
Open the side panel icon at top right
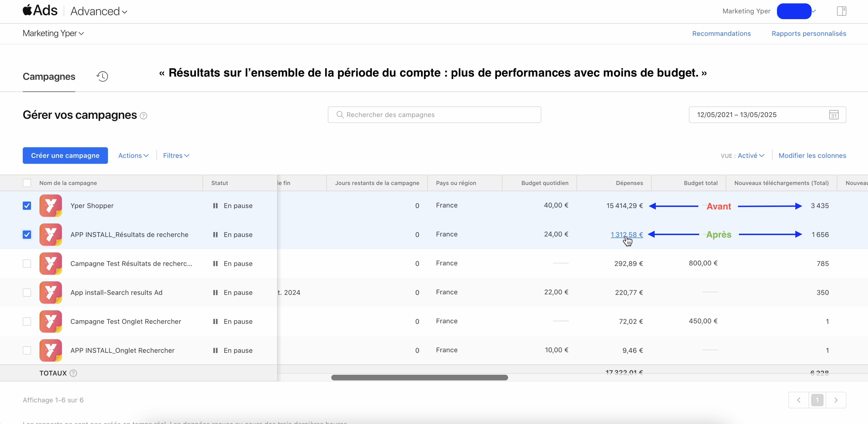tap(842, 11)
